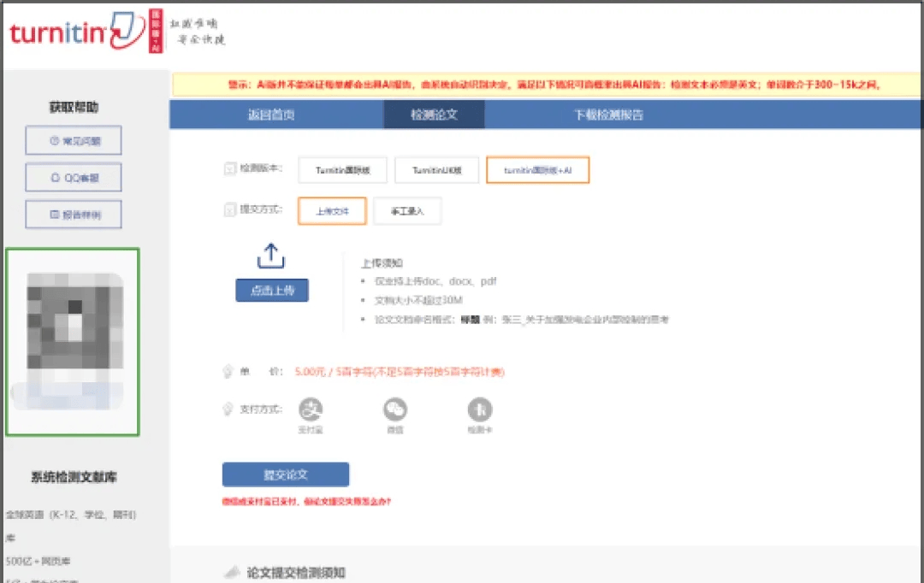Select WeChat 微信 payment icon
Viewport: 924px width, 583px height.
(x=394, y=409)
